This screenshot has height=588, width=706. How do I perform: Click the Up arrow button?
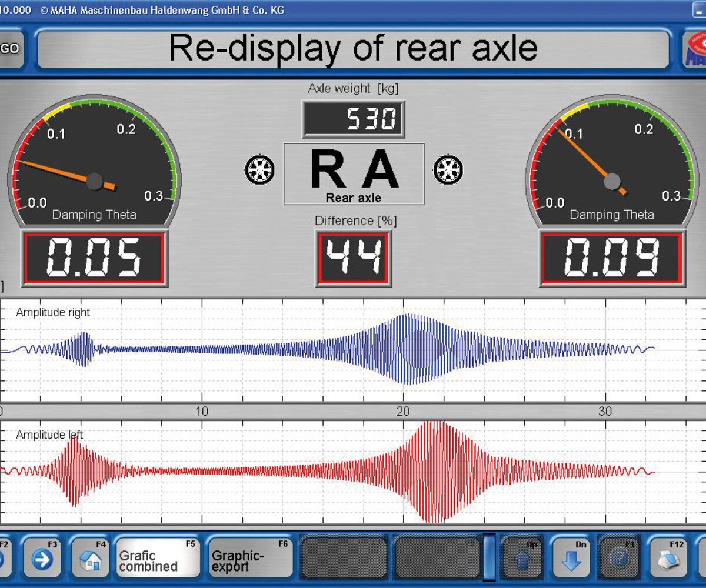(x=522, y=559)
